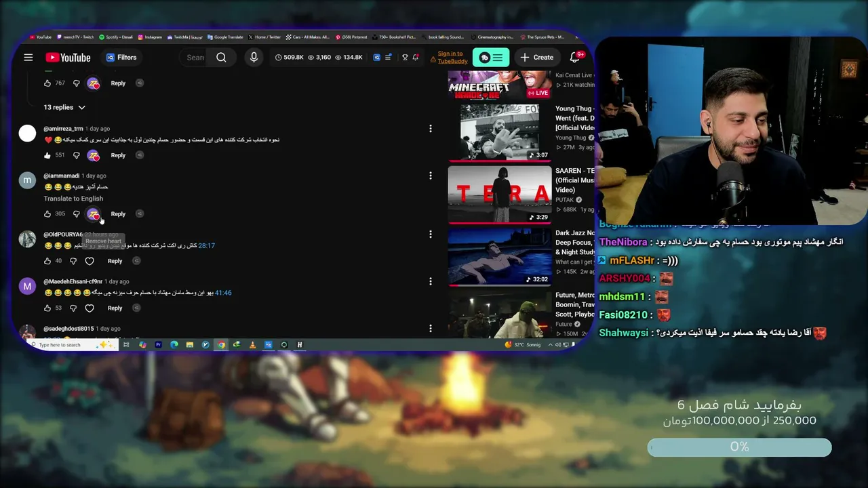868x488 pixels.
Task: Open Task View on the taskbar
Action: [126, 345]
